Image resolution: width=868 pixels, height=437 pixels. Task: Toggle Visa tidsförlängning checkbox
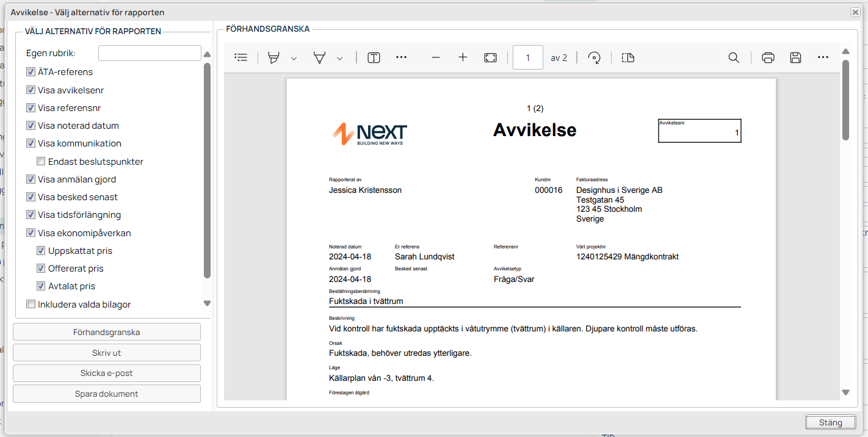pos(31,215)
